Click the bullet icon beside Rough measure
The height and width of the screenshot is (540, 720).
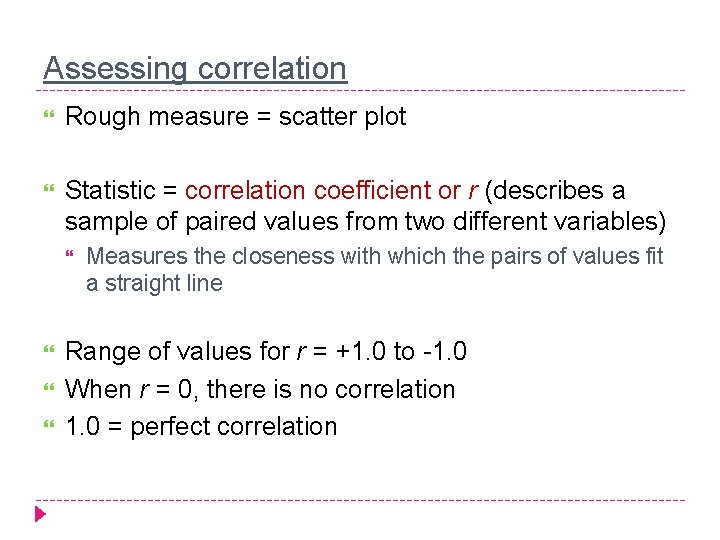pos(49,114)
